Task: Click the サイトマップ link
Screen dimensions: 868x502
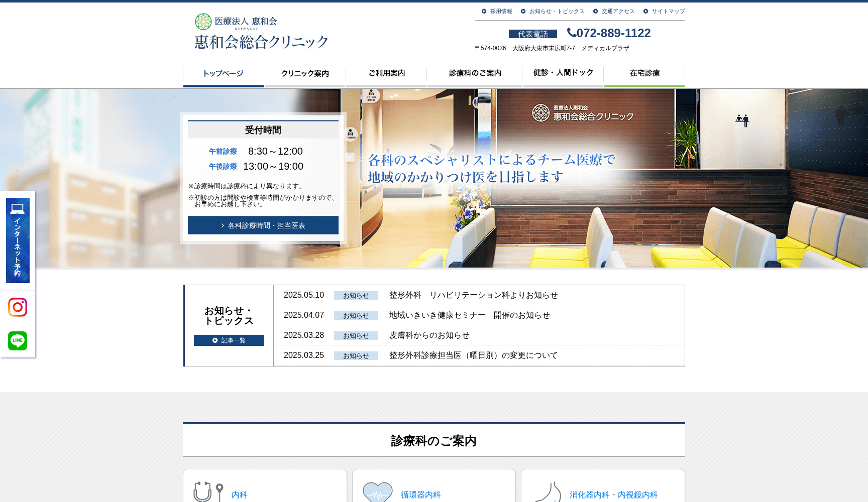Action: [x=667, y=11]
